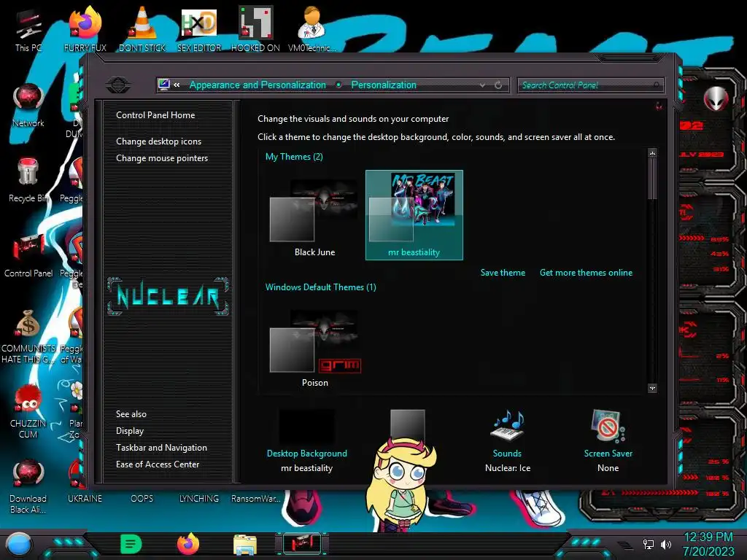Click the Windows Default Themes (1) heading
The width and height of the screenshot is (747, 560).
point(321,287)
